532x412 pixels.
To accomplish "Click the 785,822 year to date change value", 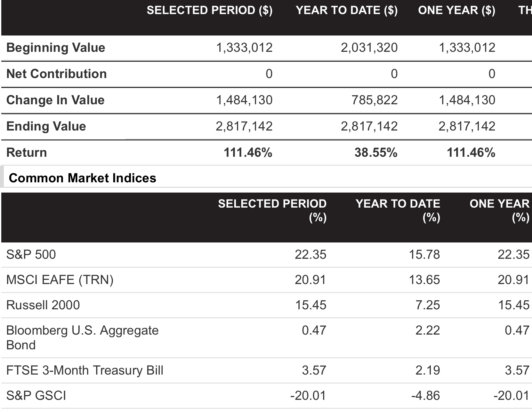I will click(x=375, y=100).
